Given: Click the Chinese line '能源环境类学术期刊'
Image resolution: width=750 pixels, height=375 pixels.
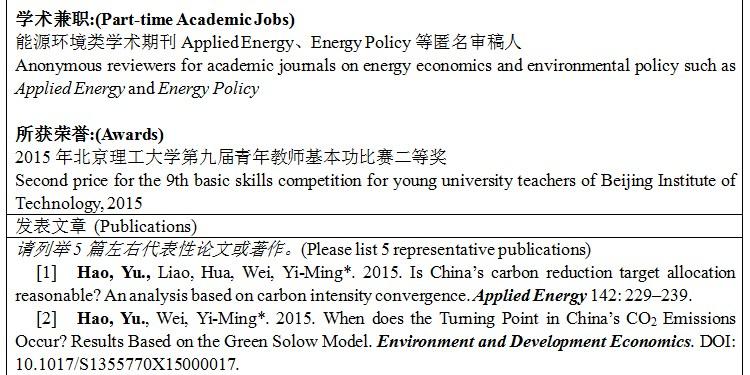Looking at the screenshot, I should [97, 43].
